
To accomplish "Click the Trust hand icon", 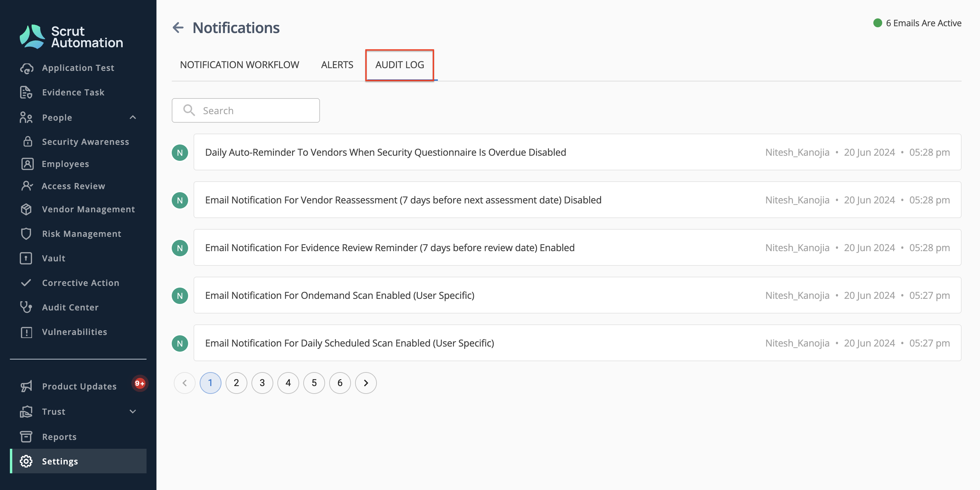I will pos(26,412).
